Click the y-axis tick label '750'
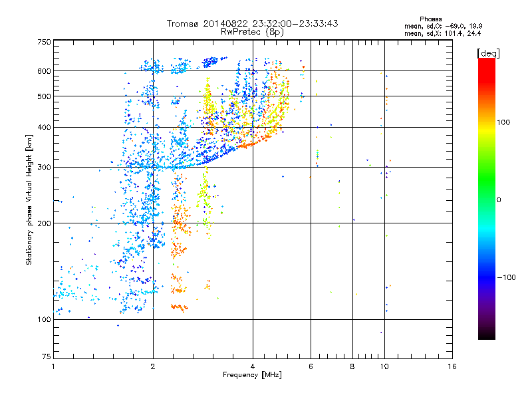Viewport: 532px width, 399px height. click(45, 42)
